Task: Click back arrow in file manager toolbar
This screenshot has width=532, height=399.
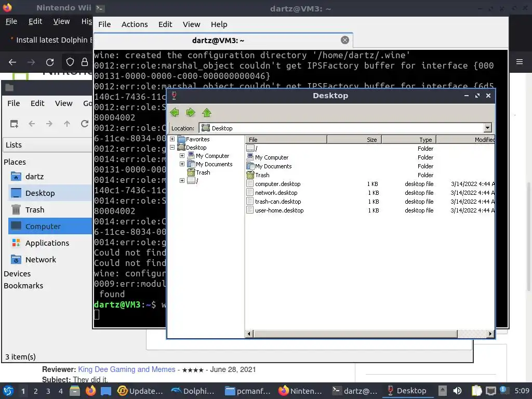Action: [x=32, y=124]
